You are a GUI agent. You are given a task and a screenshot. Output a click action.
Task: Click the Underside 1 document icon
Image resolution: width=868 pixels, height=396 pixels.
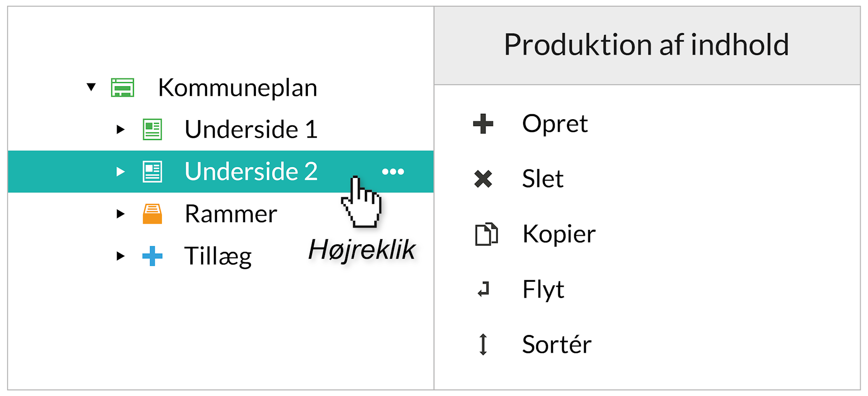[152, 130]
